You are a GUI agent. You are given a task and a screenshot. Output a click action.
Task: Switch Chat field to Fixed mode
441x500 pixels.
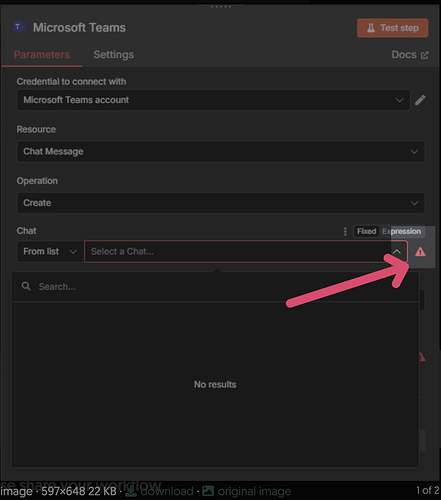pyautogui.click(x=366, y=231)
